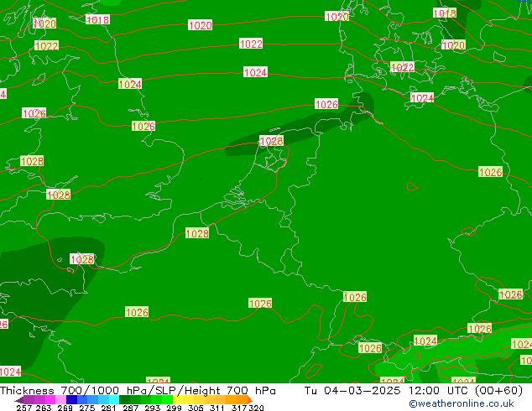Image resolution: width=532 pixels, height=411 pixels.
Task: Click the 'Tu 04-03-2025 12:00 UTC (00+60)' timestamp
Action: coord(413,390)
